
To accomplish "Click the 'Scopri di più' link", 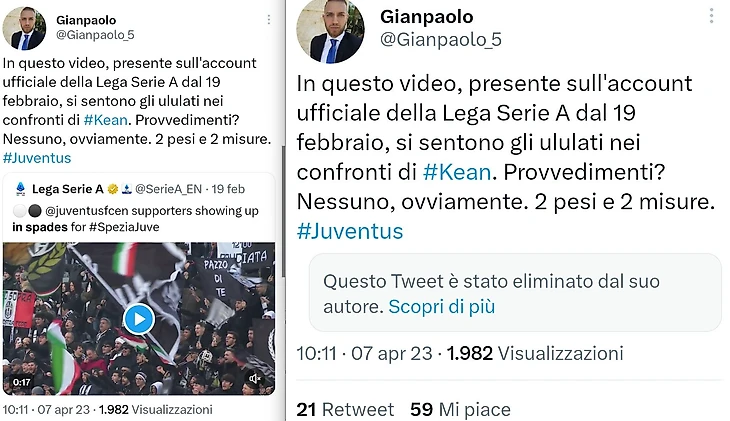I will tap(441, 307).
